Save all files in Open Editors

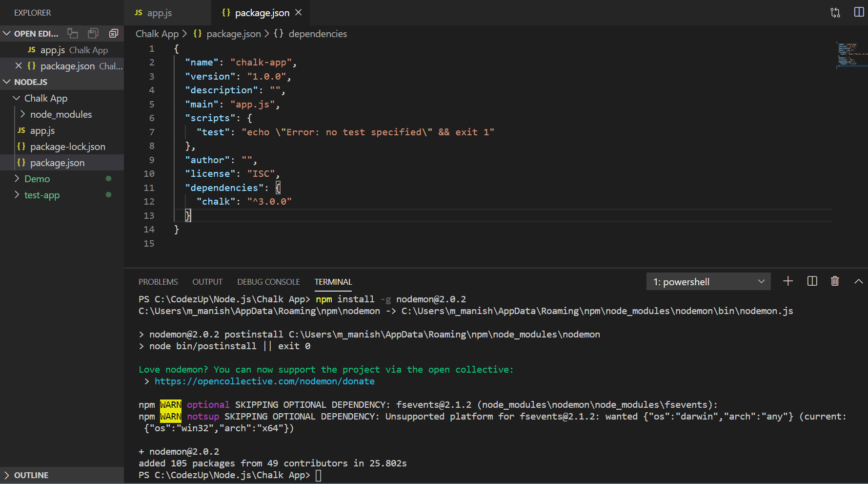click(x=93, y=33)
